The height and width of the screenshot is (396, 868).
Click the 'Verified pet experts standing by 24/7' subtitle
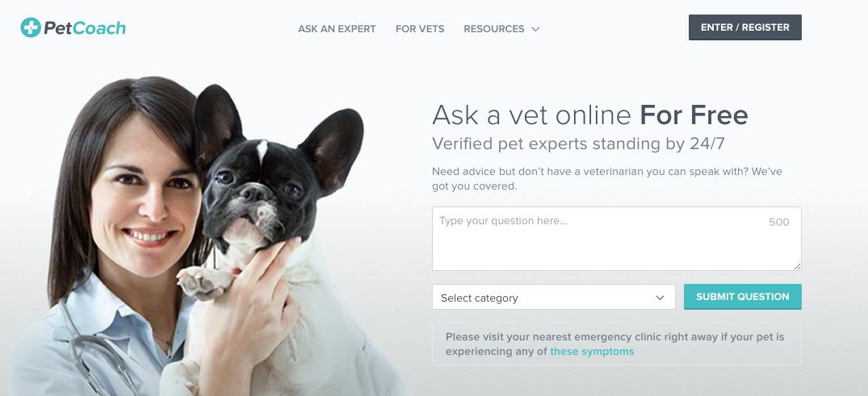[578, 144]
